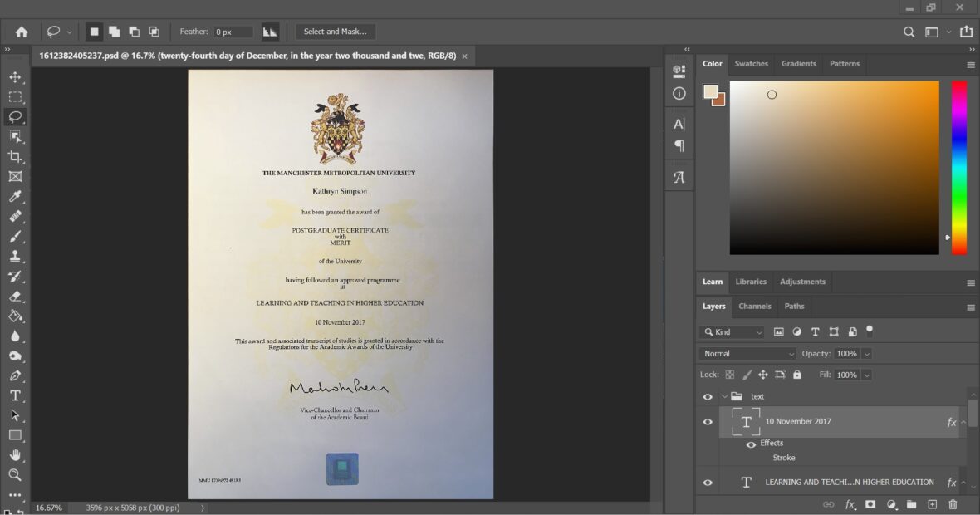Add layer mask icon
The image size is (980, 515).
tap(870, 504)
